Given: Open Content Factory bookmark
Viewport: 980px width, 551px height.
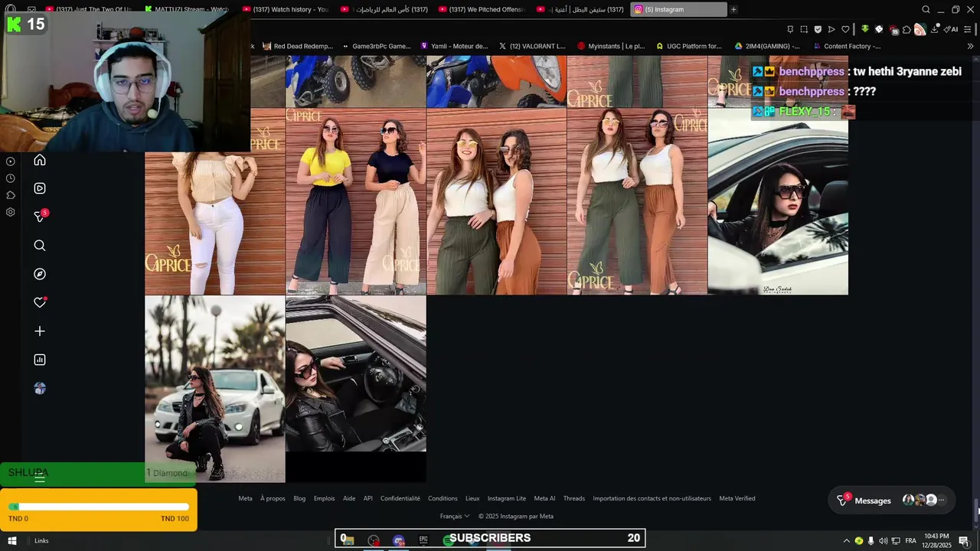Looking at the screenshot, I should pyautogui.click(x=847, y=46).
